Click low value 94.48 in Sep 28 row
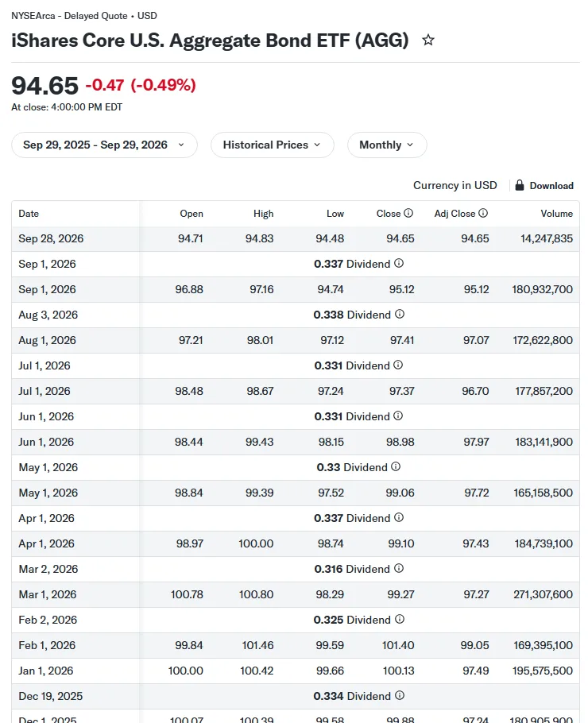 coord(330,238)
